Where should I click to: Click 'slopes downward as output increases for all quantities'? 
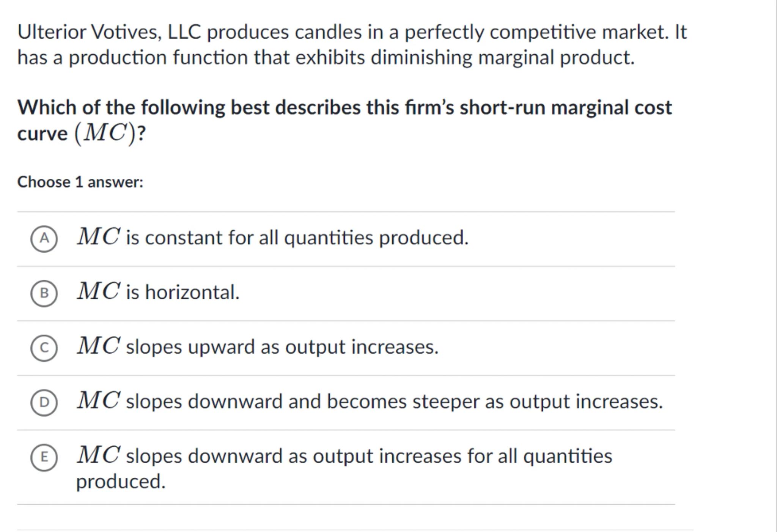click(369, 456)
